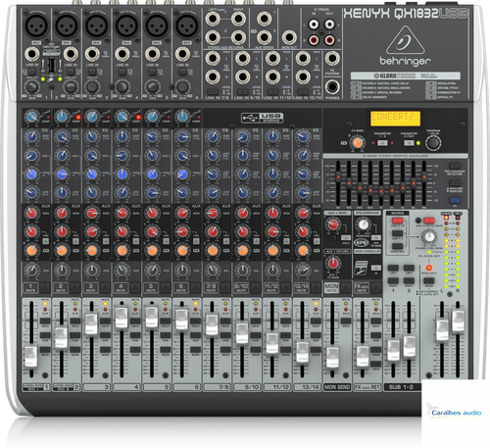Viewport: 490px width, 448px height.
Task: Click the MON SEND fader
Action: pyautogui.click(x=332, y=357)
